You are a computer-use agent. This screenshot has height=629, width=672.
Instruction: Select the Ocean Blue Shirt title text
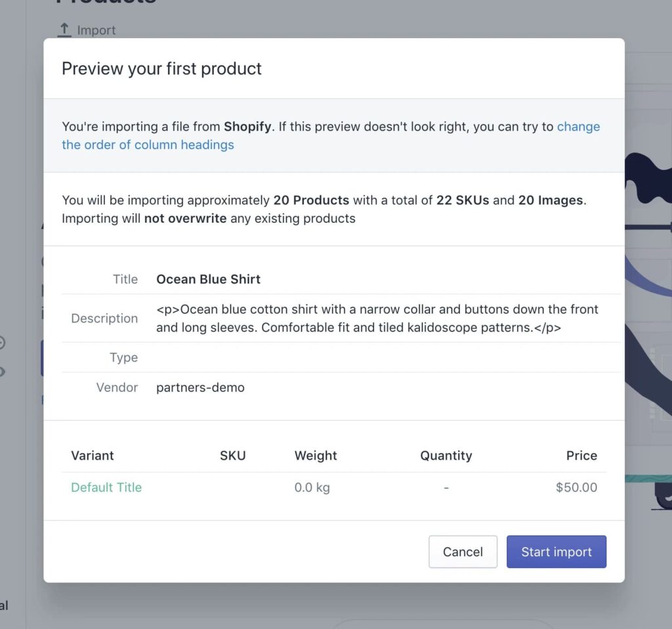pyautogui.click(x=208, y=279)
